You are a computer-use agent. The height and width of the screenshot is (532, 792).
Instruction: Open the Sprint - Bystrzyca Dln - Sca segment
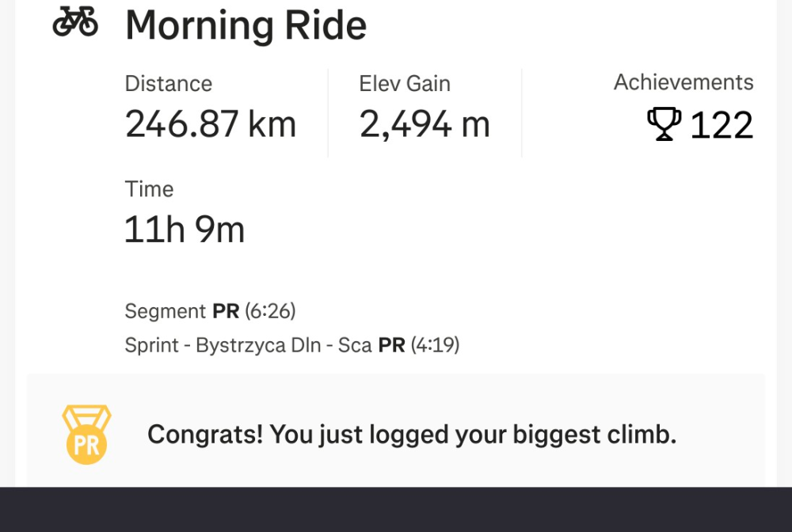coord(248,346)
